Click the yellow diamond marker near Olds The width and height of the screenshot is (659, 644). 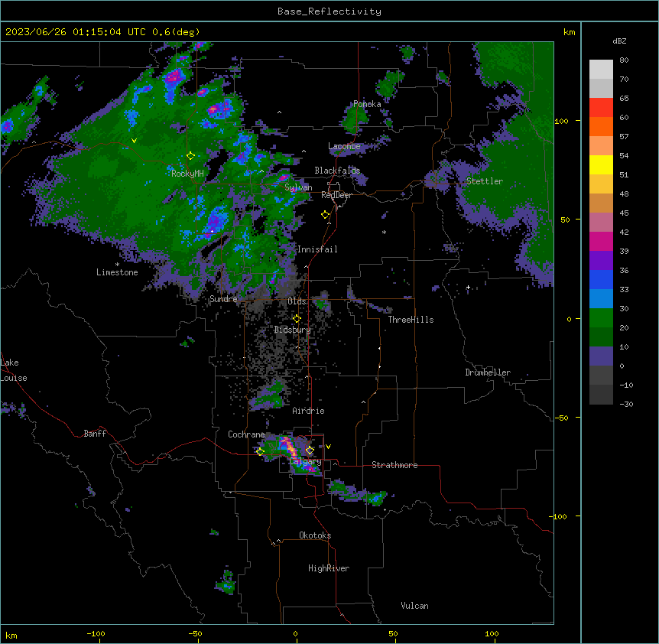click(297, 319)
